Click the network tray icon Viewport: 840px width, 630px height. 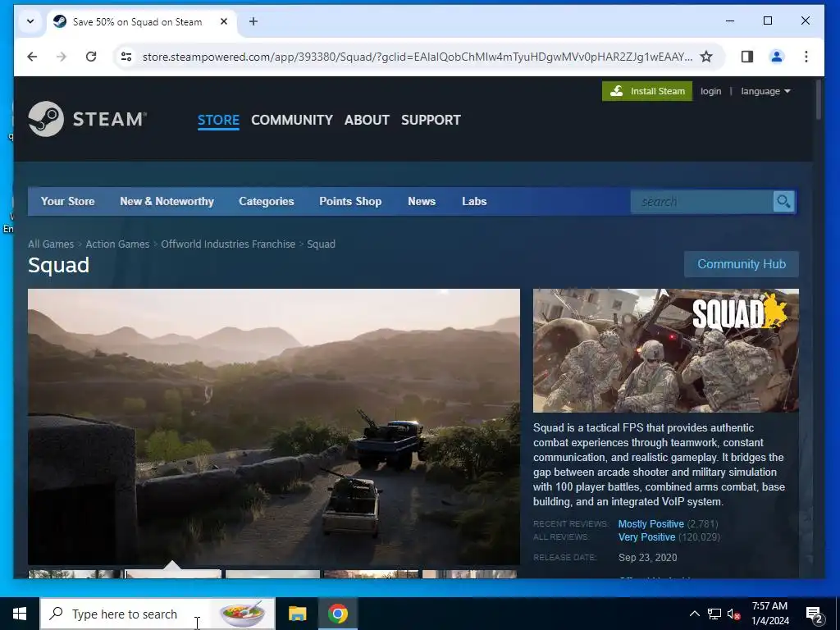(714, 614)
